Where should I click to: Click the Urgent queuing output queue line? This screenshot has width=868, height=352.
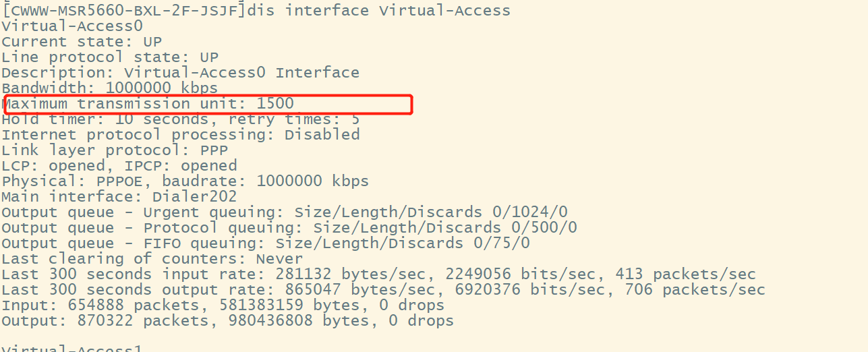[x=284, y=212]
